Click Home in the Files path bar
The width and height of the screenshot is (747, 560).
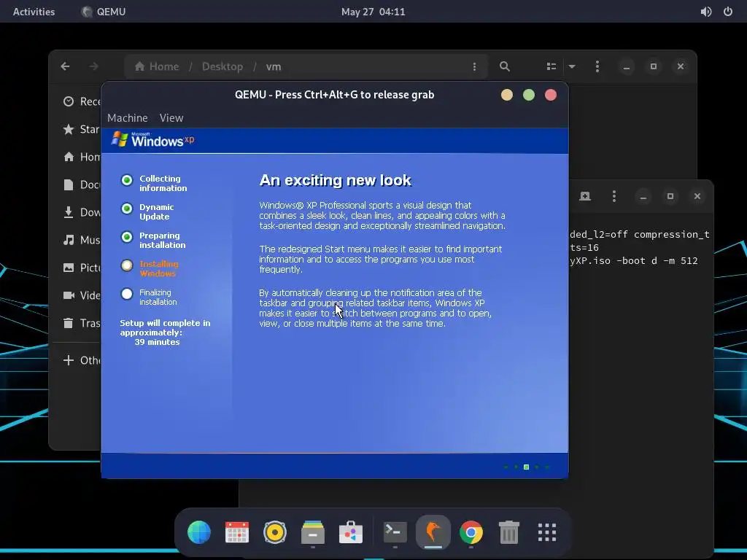(x=157, y=66)
